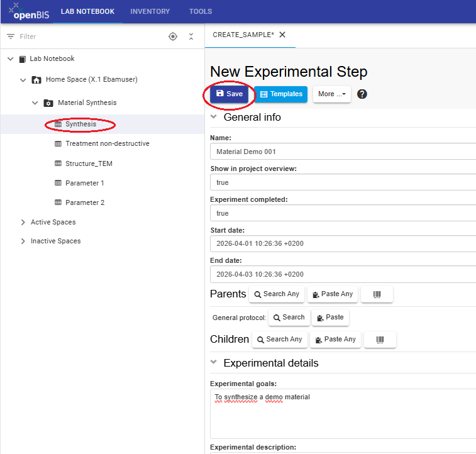476x454 pixels.
Task: Click the Lab Notebook book icon
Action: point(22,59)
